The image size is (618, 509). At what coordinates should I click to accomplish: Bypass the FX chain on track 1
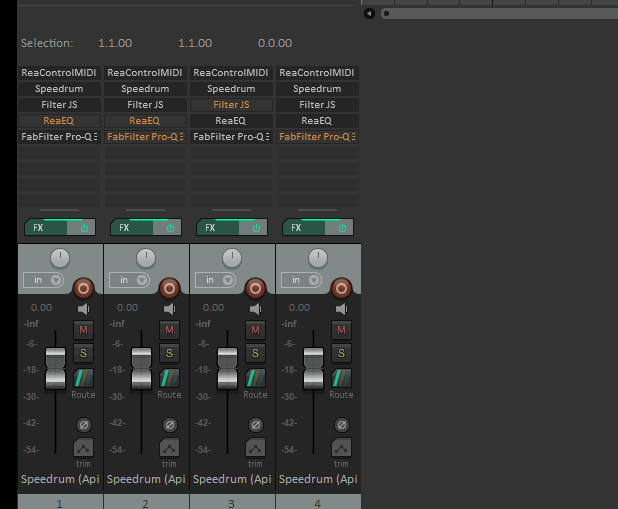82,227
